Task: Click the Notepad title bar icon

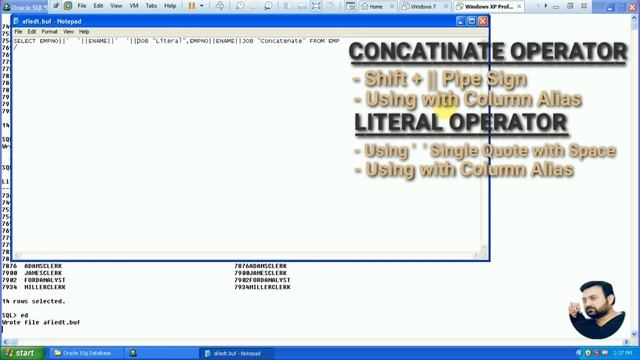Action: 16,21
